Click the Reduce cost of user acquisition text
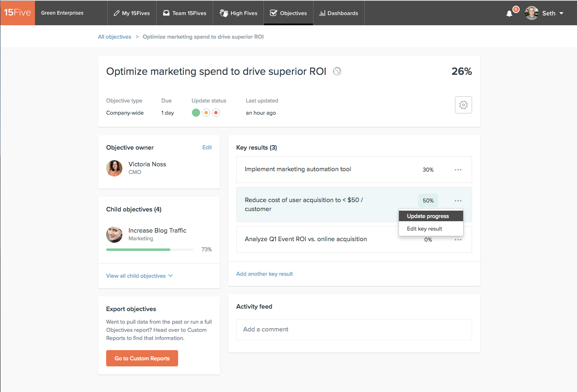Viewport: 577px width, 392px height. pyautogui.click(x=304, y=204)
